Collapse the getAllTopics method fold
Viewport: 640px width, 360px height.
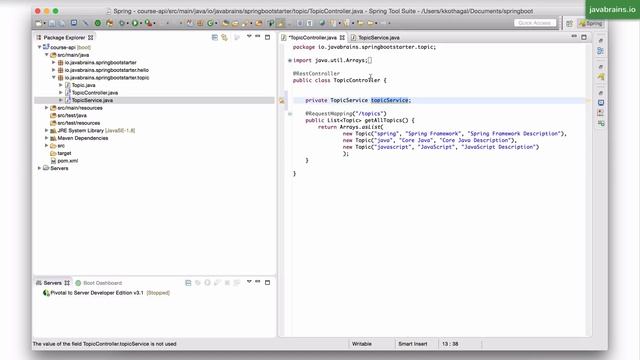(290, 114)
